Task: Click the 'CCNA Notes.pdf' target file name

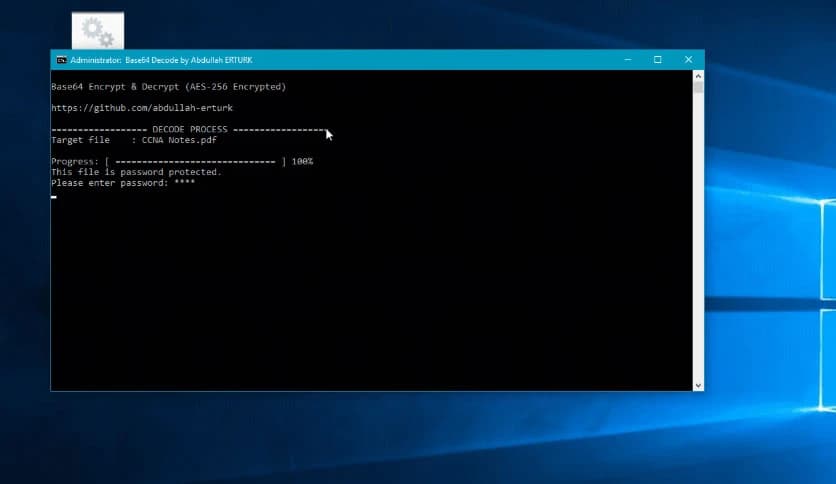Action: tap(179, 140)
